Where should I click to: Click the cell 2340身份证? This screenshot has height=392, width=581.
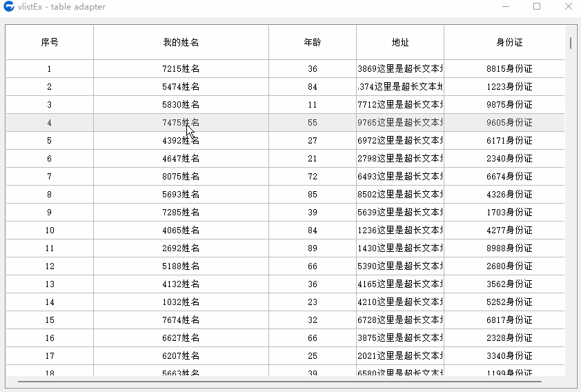pos(504,159)
